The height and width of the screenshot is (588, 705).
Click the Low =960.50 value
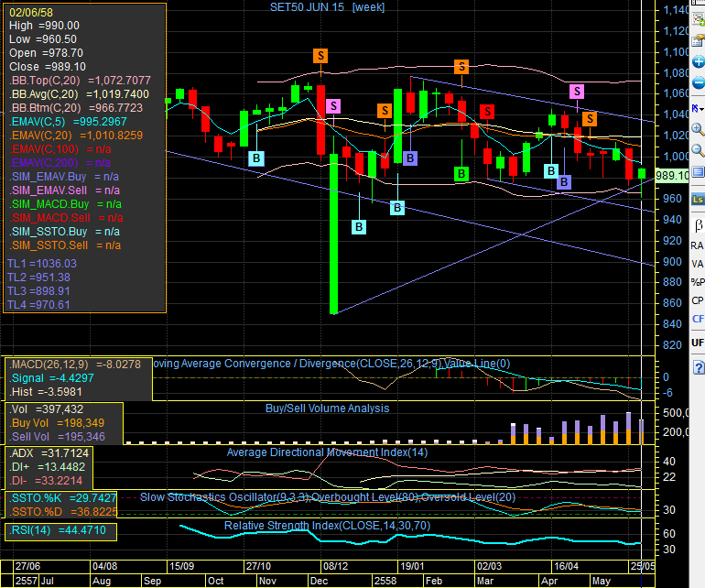[43, 39]
